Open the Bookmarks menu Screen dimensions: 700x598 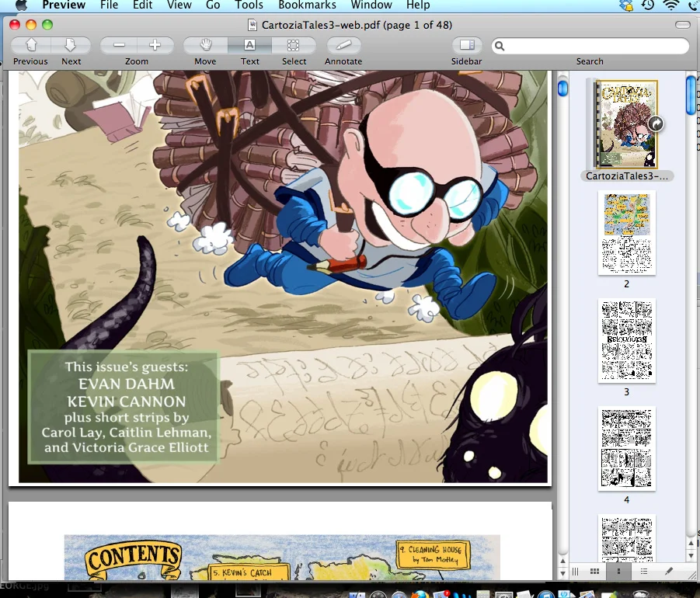(x=307, y=5)
